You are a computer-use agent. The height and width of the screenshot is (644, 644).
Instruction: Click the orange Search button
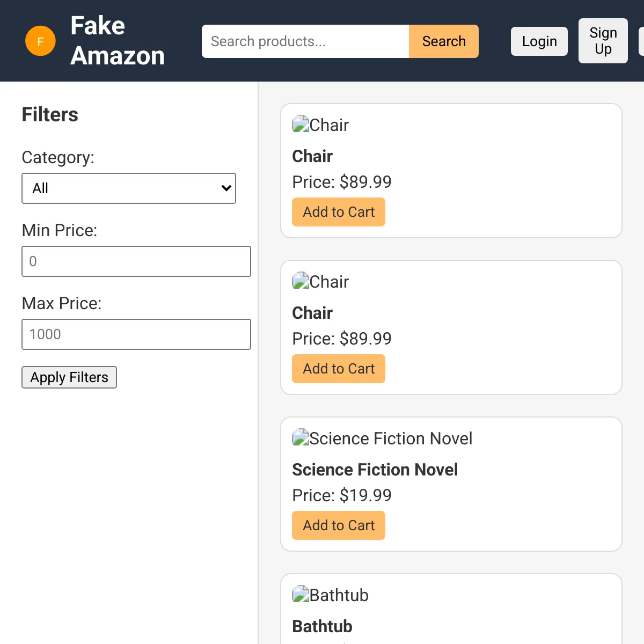tap(444, 41)
